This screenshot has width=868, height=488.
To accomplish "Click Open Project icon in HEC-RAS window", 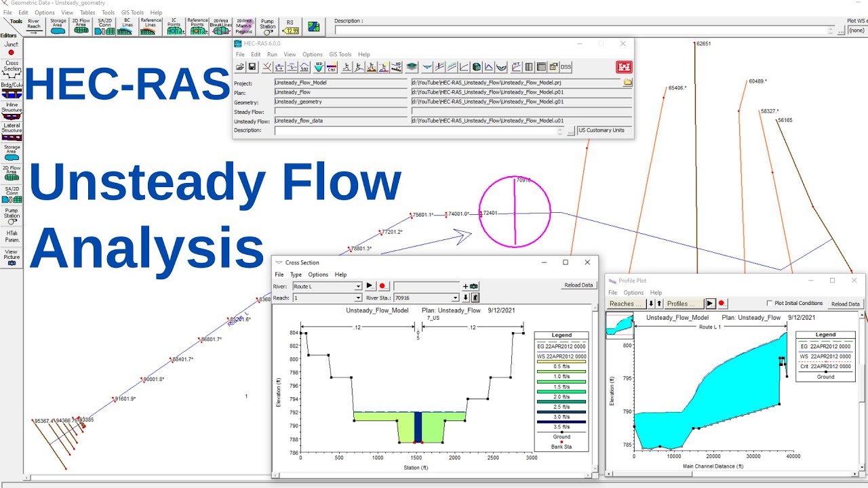I will [x=240, y=67].
